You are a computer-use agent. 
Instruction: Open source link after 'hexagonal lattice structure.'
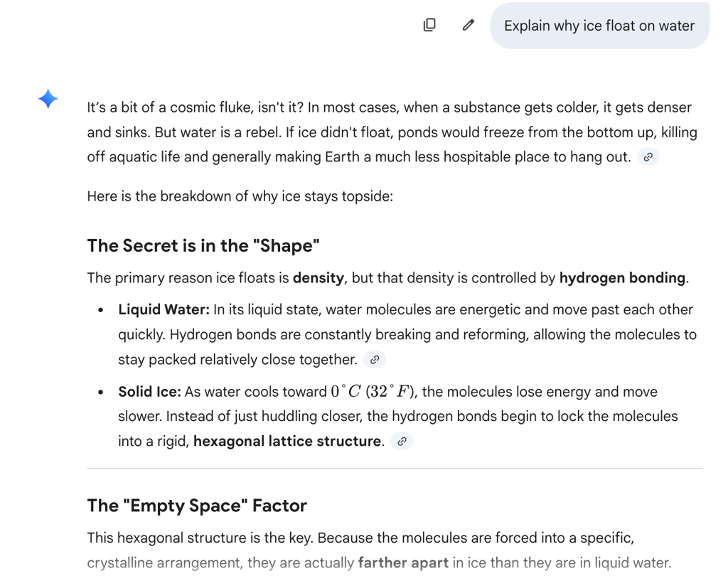pos(402,441)
